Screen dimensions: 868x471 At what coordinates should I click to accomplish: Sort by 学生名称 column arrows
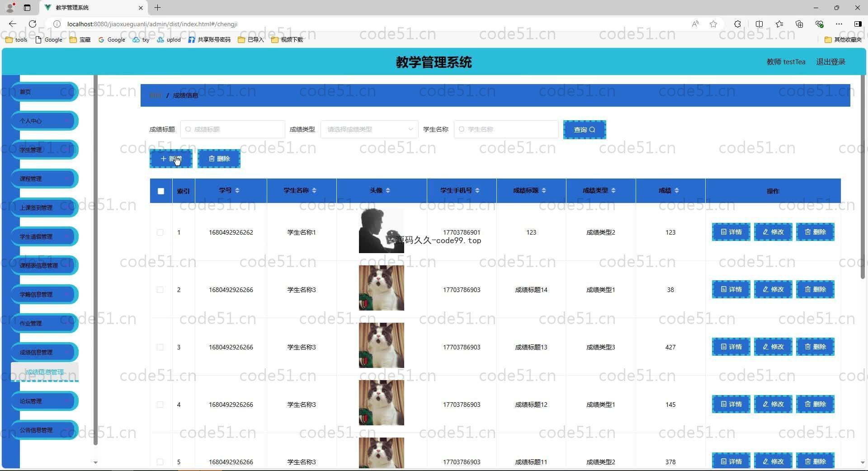314,191
